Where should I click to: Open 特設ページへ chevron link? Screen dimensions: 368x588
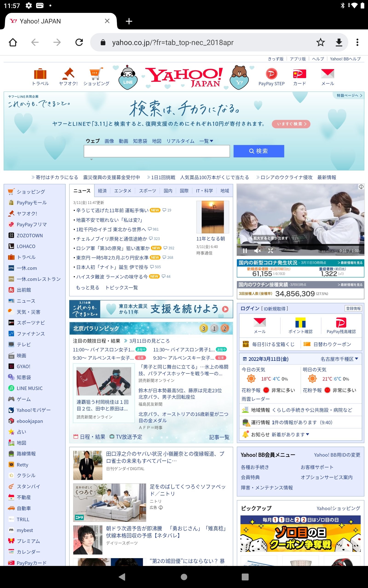pyautogui.click(x=349, y=96)
